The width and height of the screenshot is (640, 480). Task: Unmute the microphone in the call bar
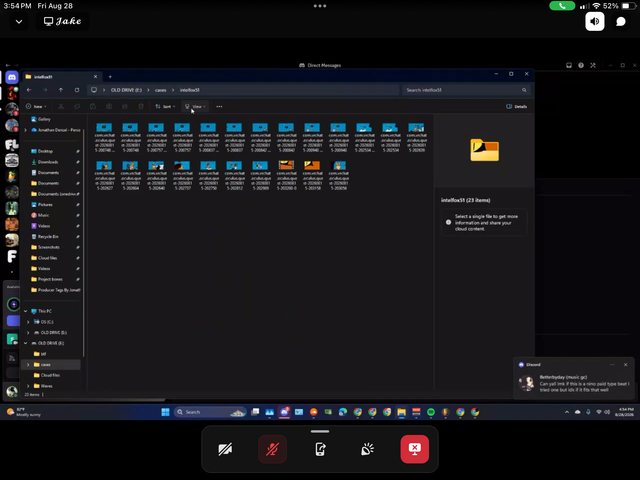(272, 449)
